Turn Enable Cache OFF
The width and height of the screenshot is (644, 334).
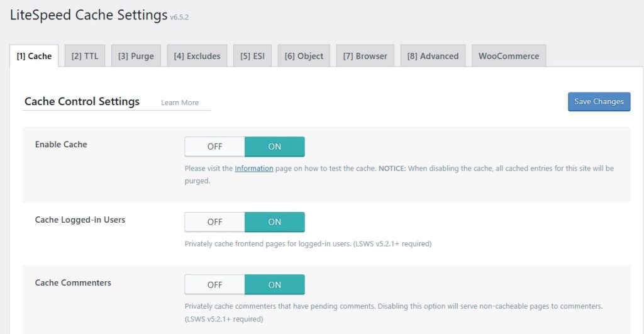[x=215, y=147]
